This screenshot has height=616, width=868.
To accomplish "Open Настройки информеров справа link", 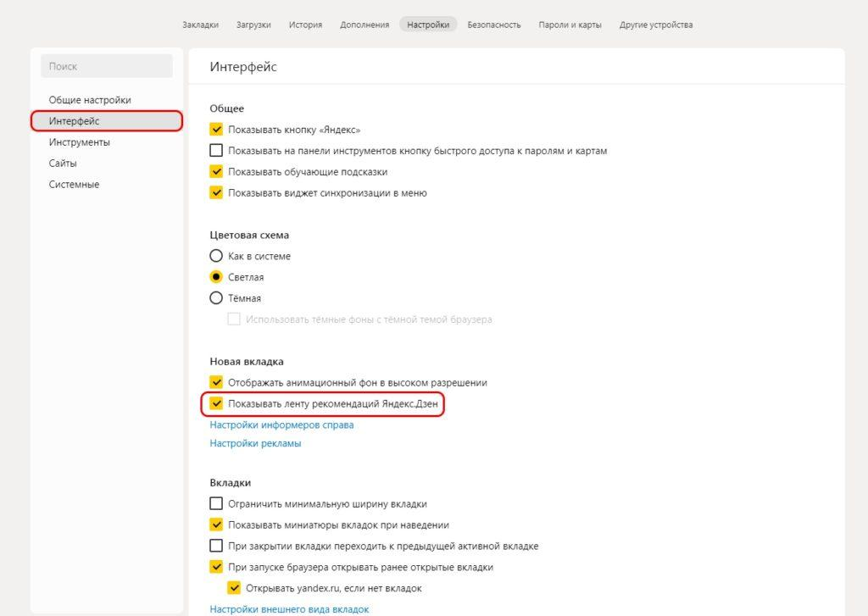I will click(x=281, y=425).
